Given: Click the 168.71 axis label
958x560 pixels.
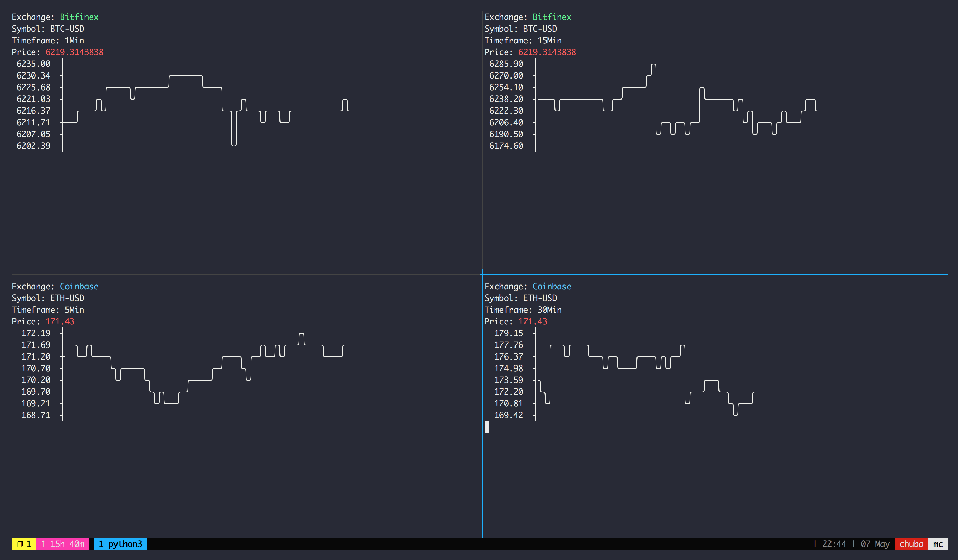Looking at the screenshot, I should click(x=36, y=415).
